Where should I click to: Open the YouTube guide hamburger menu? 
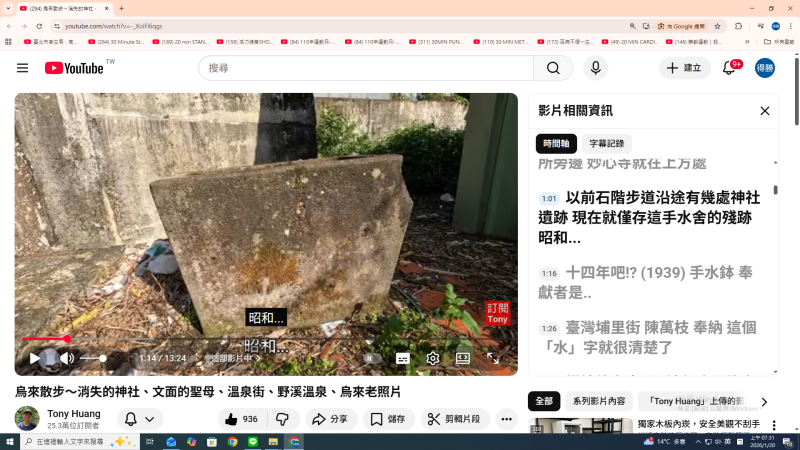(22, 68)
